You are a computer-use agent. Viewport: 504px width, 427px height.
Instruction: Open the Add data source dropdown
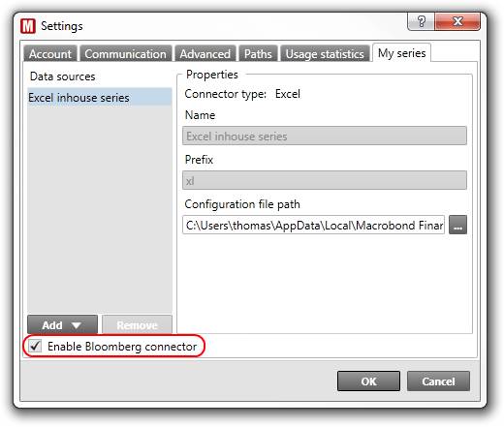click(x=62, y=325)
